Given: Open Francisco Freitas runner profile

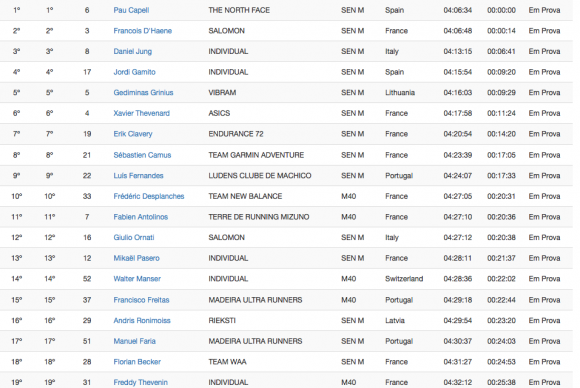Looking at the screenshot, I should point(141,300).
